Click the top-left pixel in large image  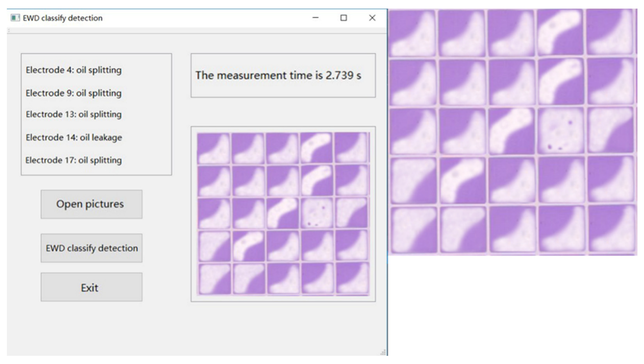pos(412,33)
